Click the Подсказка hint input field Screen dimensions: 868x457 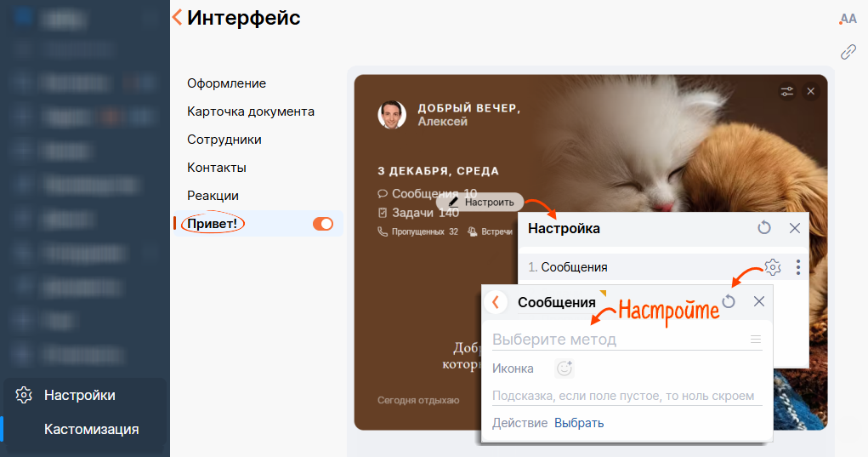point(627,396)
